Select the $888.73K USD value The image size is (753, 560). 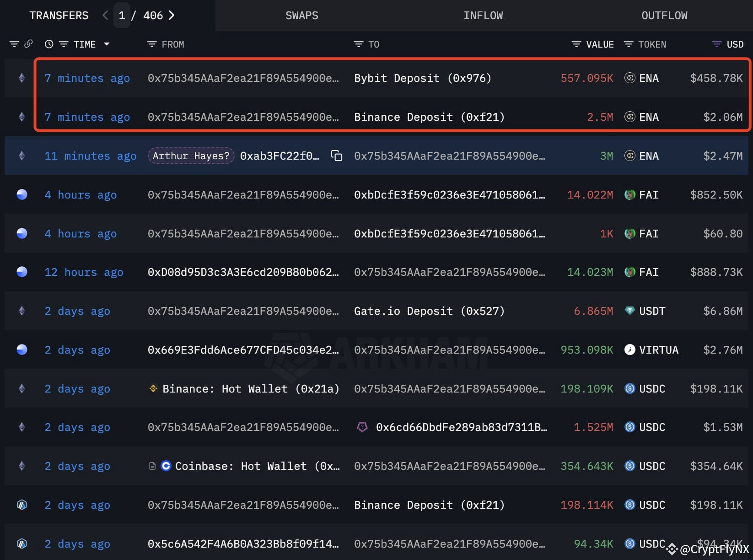[x=717, y=272]
